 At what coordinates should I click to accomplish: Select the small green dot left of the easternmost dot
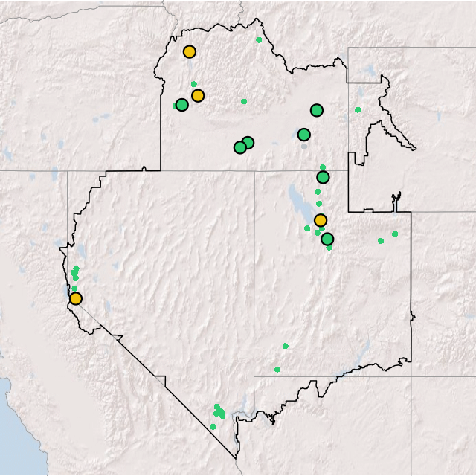380,240
